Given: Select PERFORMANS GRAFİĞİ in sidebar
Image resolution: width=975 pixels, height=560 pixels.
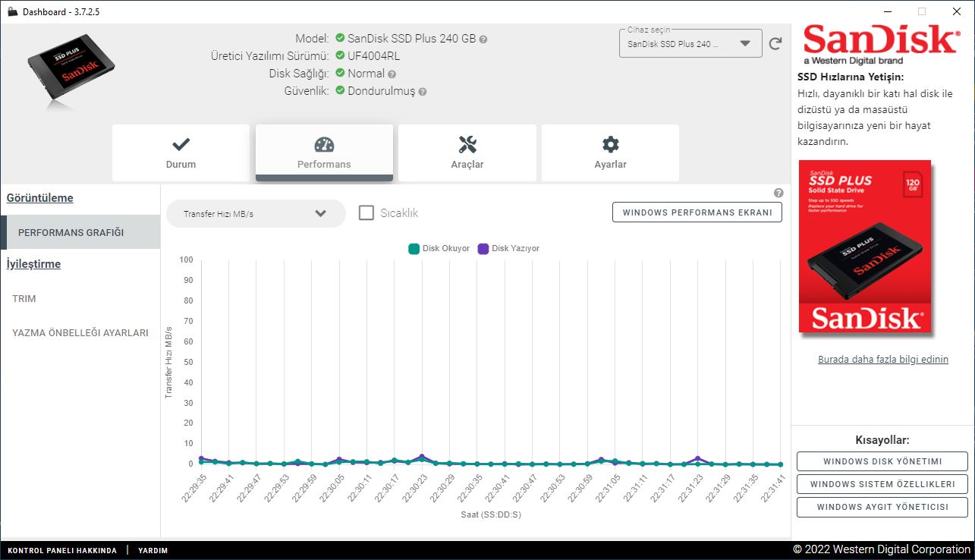Looking at the screenshot, I should 80,232.
